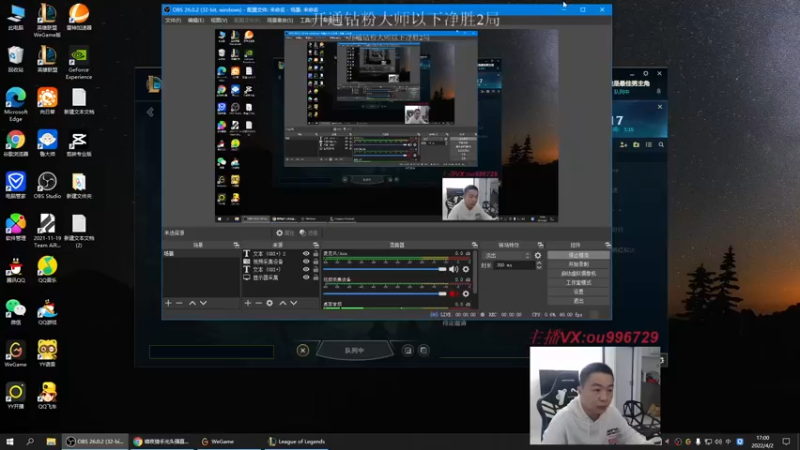Enable studio mode button
The height and width of the screenshot is (450, 800).
[x=578, y=283]
